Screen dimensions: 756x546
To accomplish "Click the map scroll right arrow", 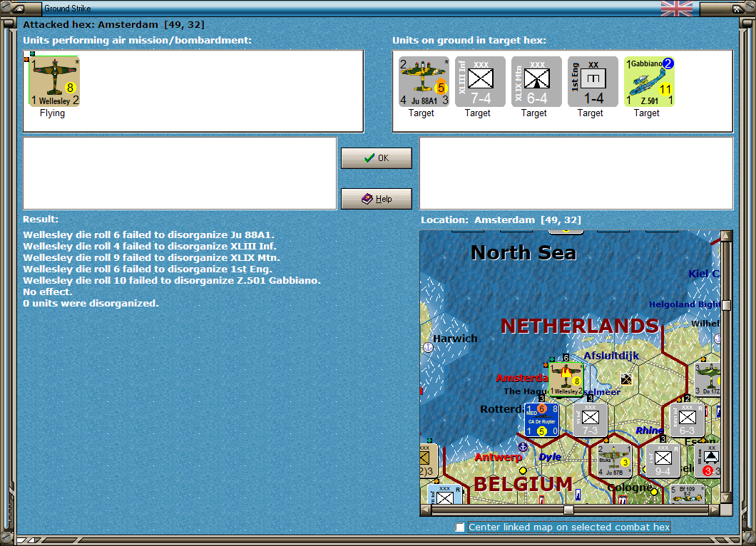I will (x=715, y=510).
